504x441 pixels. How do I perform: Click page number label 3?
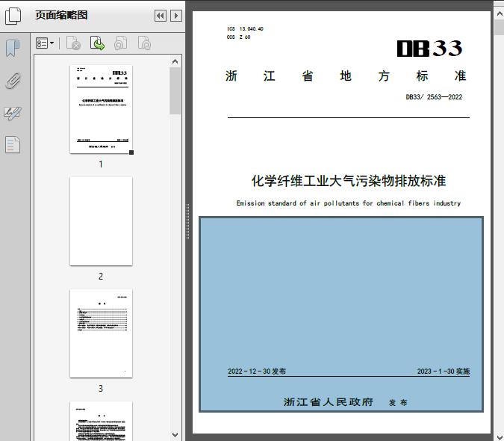(x=101, y=389)
